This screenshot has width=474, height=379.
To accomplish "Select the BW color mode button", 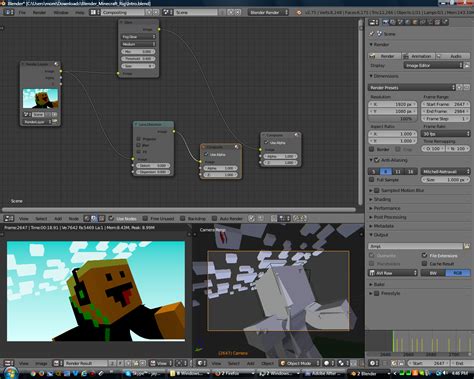I will (433, 273).
